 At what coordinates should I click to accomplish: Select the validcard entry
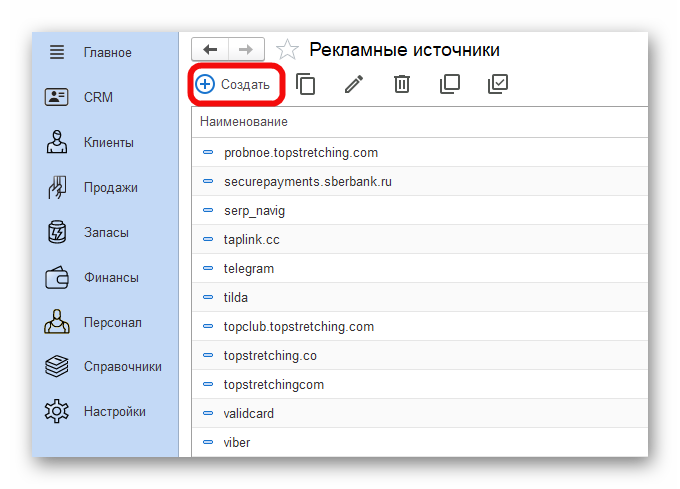click(x=420, y=413)
